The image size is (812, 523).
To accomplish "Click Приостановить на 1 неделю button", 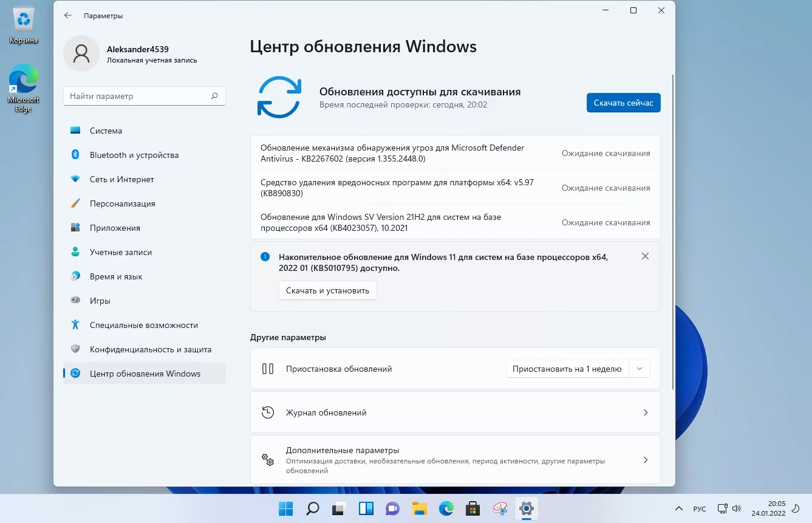I will coord(567,369).
